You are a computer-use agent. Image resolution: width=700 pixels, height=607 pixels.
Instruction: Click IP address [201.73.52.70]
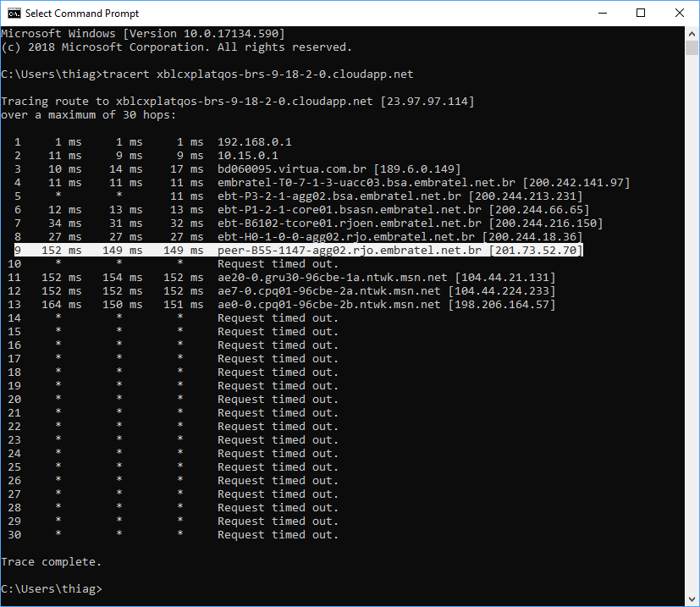(536, 250)
